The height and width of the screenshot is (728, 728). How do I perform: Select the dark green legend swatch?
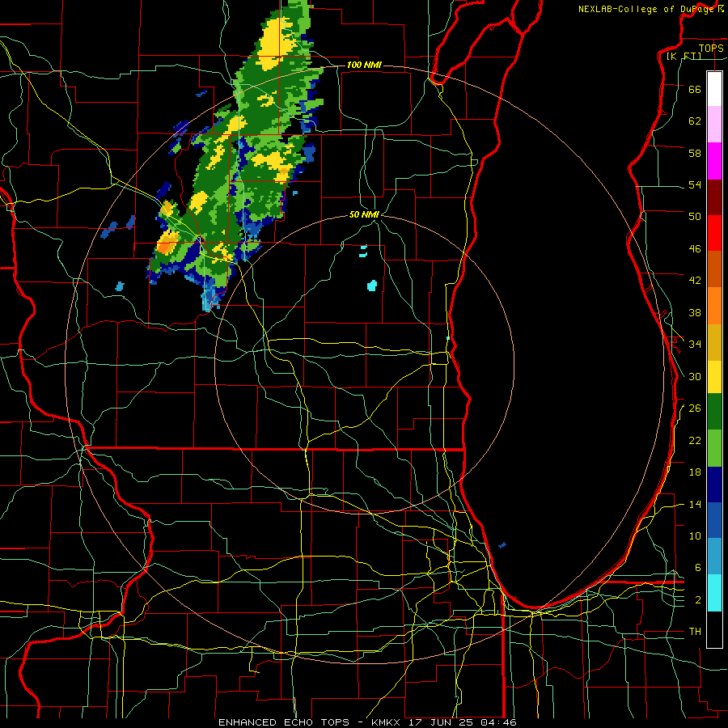click(x=714, y=412)
